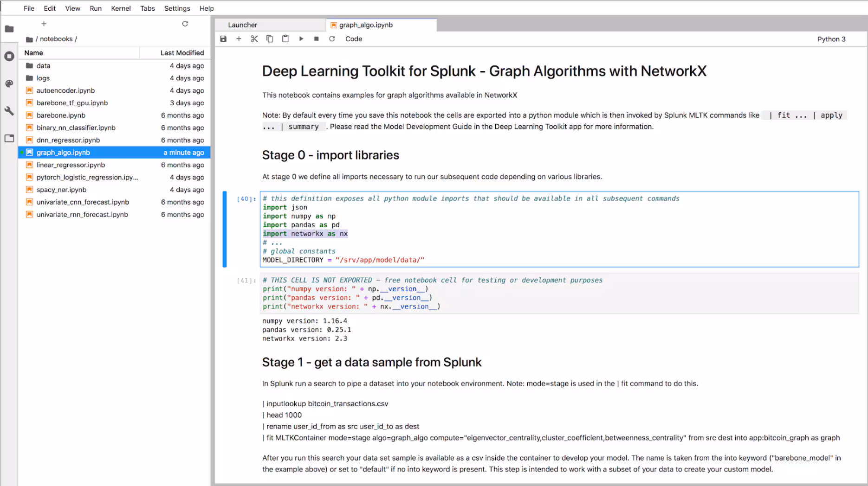Open the running terminals and kernels panel
Image resolution: width=868 pixels, height=486 pixels.
[x=9, y=57]
